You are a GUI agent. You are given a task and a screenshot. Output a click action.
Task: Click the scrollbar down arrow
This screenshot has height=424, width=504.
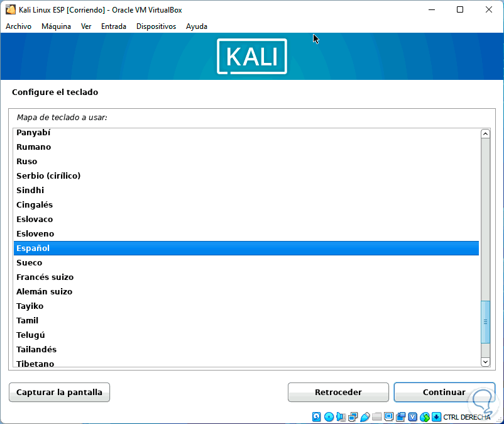click(x=485, y=362)
